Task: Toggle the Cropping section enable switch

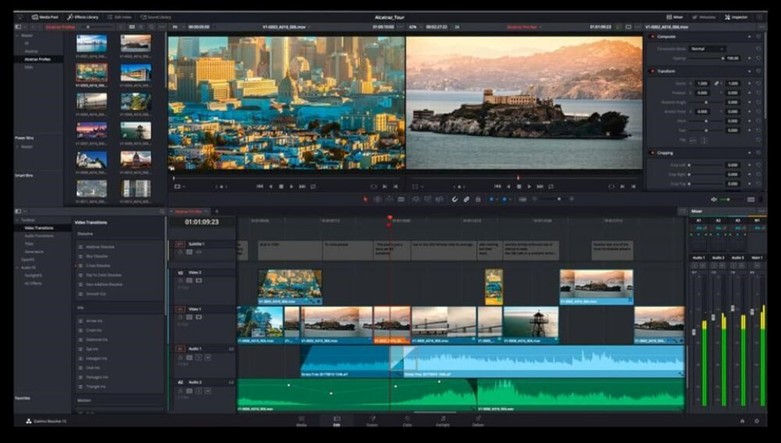Action: point(651,153)
